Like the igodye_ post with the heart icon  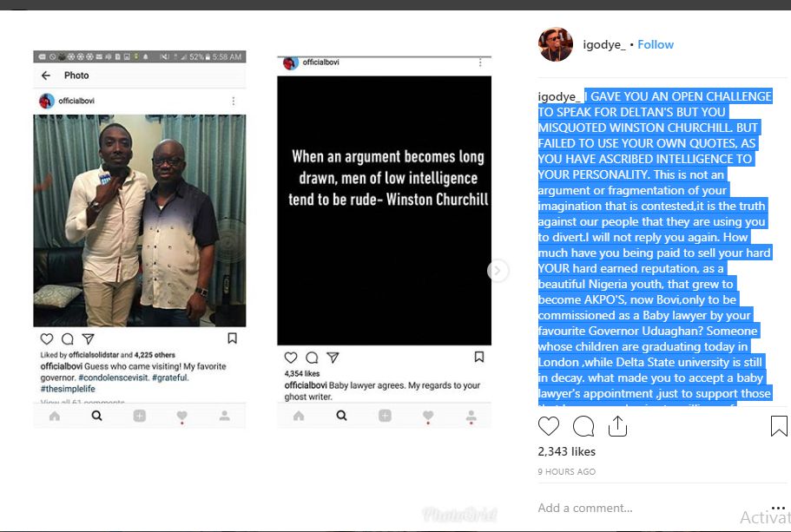tap(549, 427)
